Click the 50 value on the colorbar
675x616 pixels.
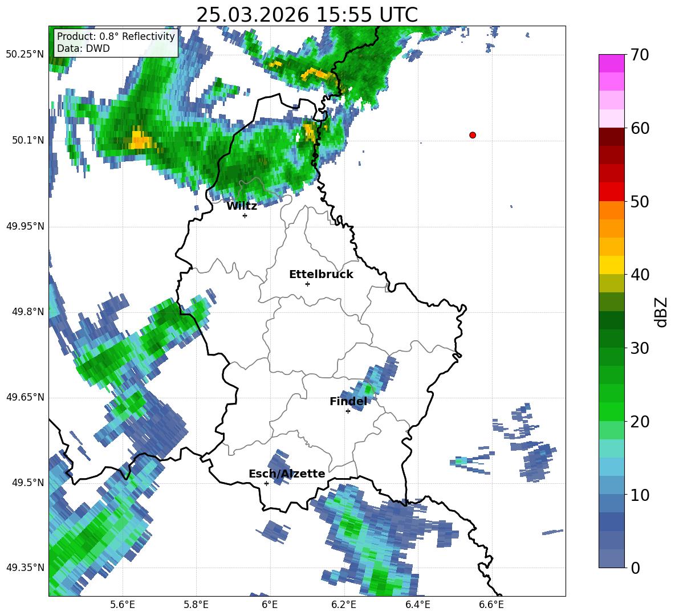[639, 202]
